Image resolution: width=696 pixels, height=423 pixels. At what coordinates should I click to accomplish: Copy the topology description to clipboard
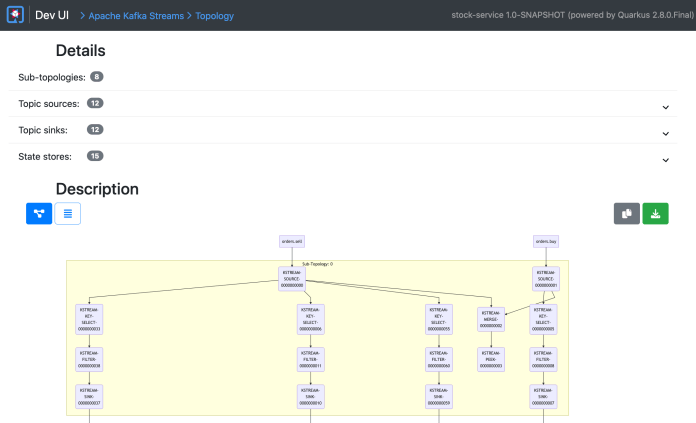[627, 213]
